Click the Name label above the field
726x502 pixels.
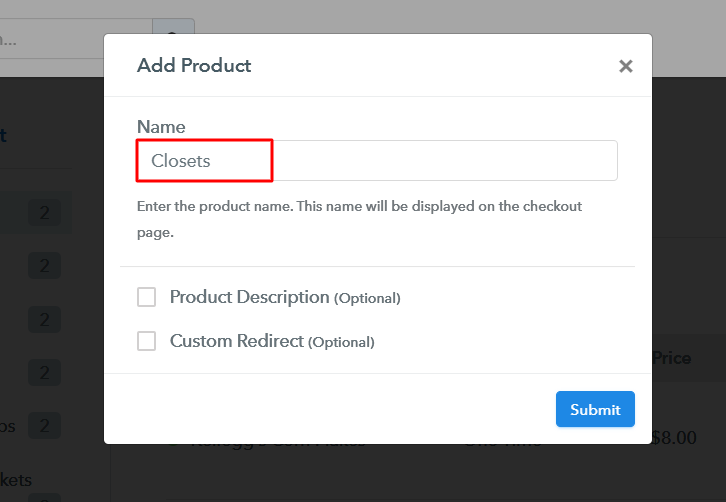click(161, 127)
